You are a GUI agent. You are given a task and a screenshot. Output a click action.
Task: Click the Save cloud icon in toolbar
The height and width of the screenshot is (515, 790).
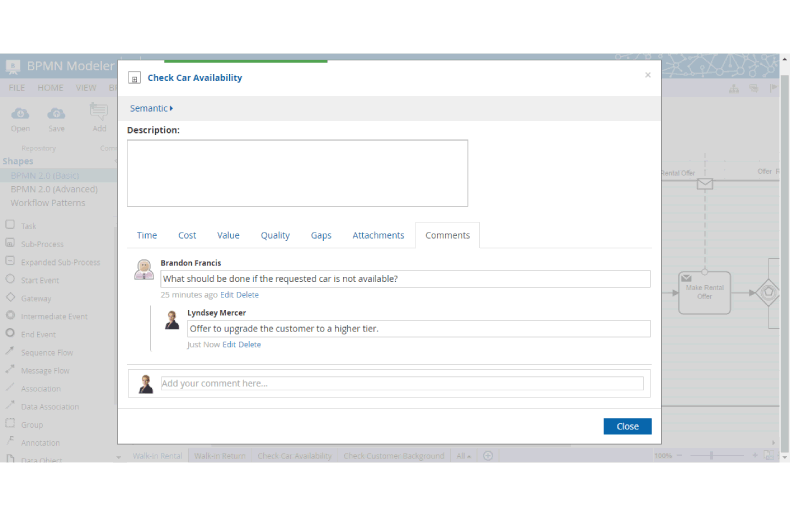click(57, 114)
